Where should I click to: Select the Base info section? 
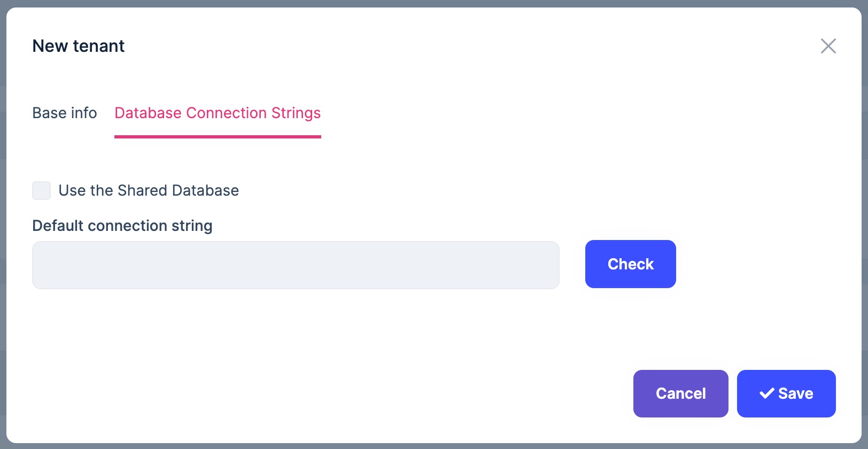click(64, 113)
